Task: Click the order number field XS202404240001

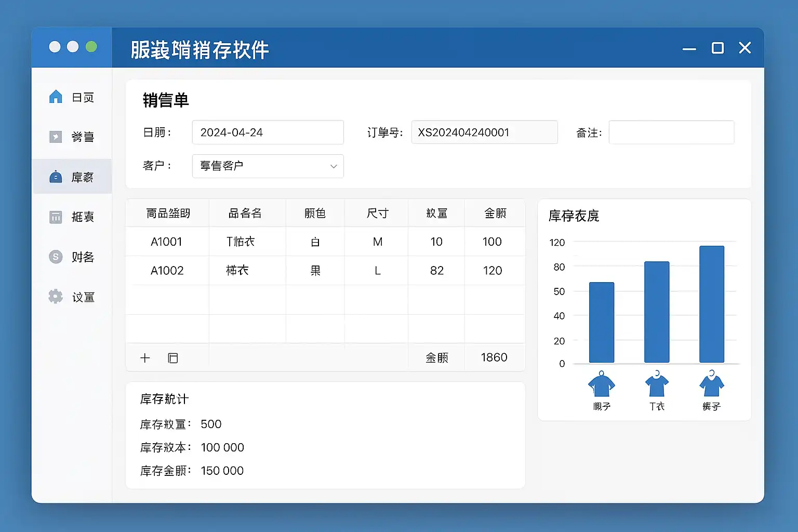Action: (x=484, y=132)
